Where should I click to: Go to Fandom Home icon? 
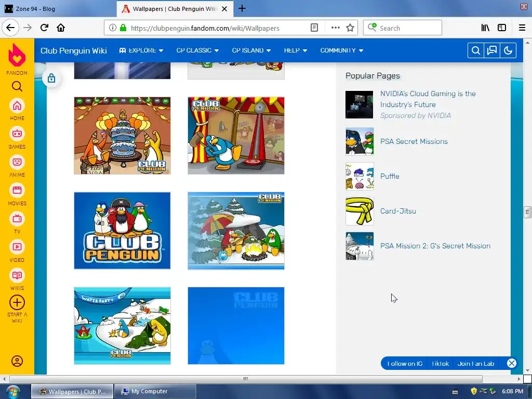17,106
